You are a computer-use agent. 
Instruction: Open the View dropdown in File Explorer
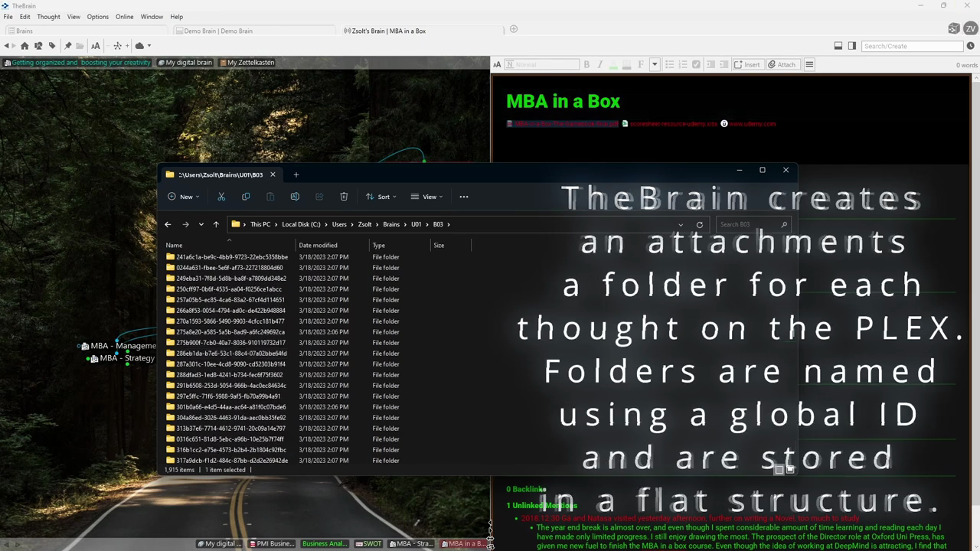point(426,197)
